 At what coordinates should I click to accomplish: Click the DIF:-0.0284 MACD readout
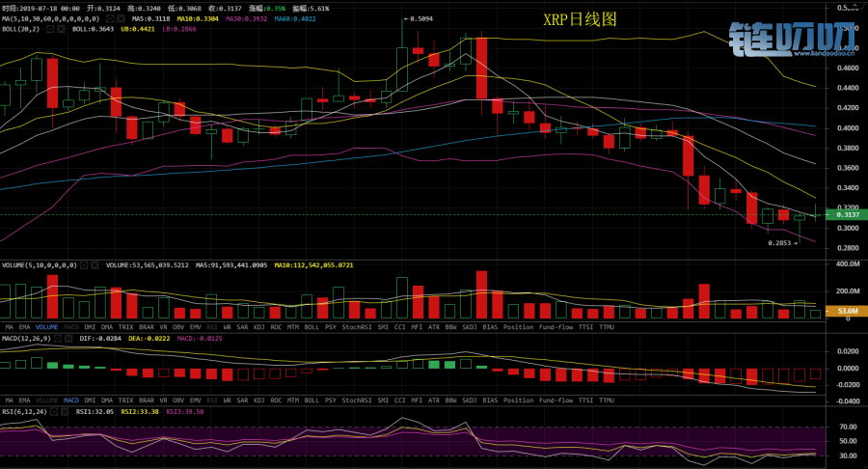[x=100, y=339]
